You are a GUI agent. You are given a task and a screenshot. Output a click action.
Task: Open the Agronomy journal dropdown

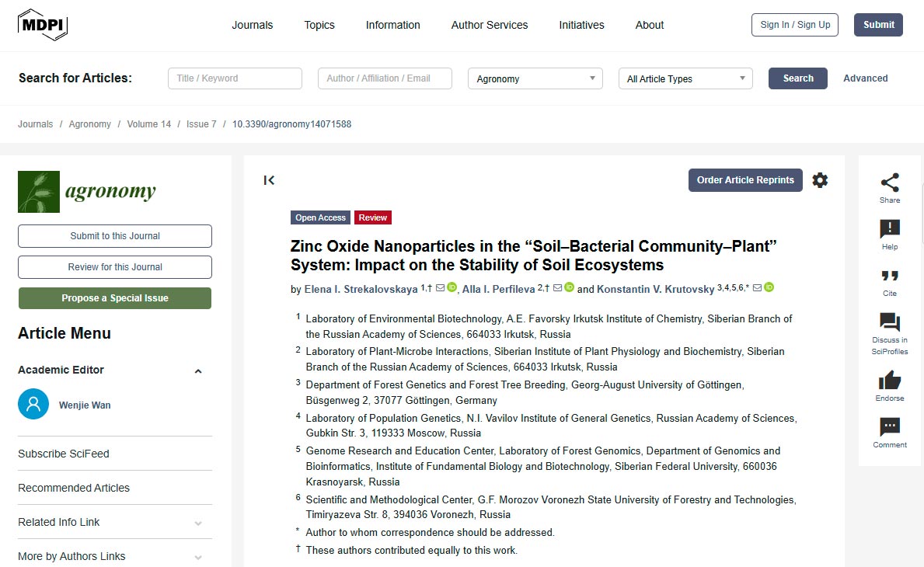point(535,78)
